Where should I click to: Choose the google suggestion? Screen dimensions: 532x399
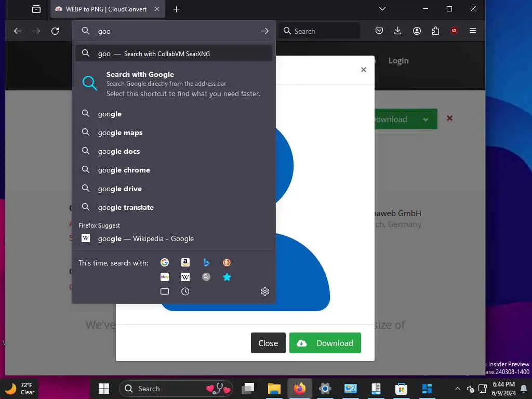click(x=174, y=114)
